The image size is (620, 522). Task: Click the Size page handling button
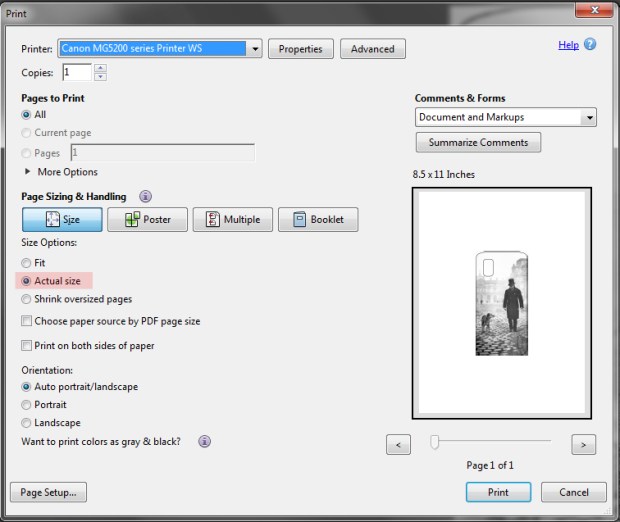click(62, 220)
